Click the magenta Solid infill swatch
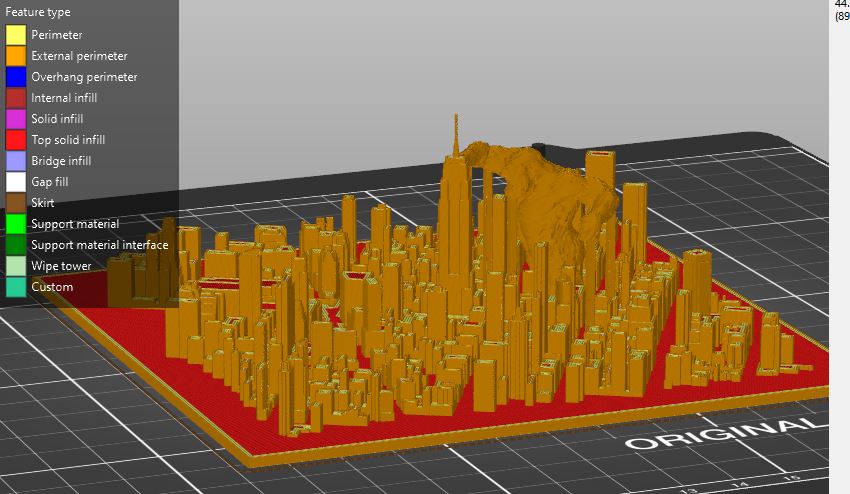This screenshot has height=494, width=850. pyautogui.click(x=16, y=119)
